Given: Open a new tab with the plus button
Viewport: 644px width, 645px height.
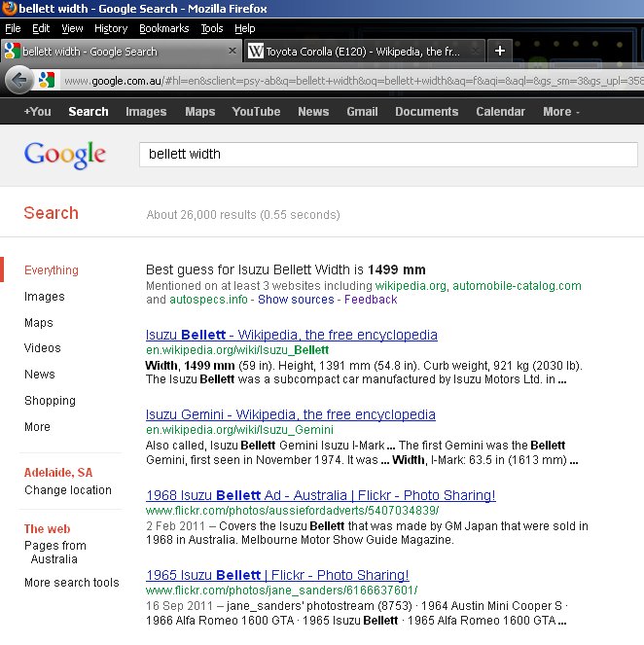Looking at the screenshot, I should point(500,51).
